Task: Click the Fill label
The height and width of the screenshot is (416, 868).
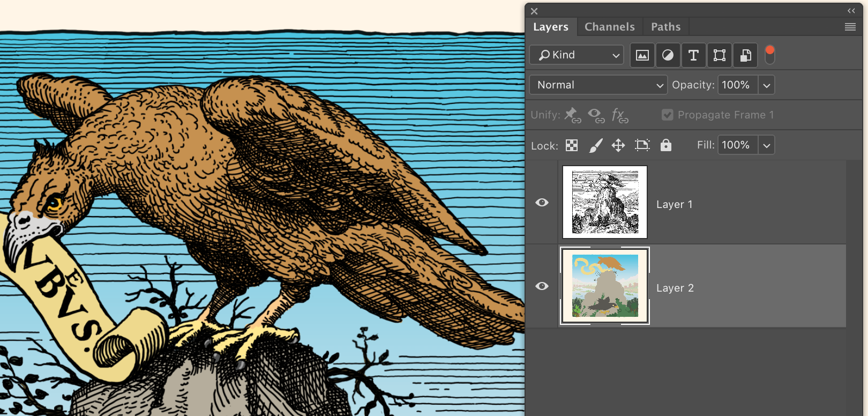Action: click(x=706, y=145)
